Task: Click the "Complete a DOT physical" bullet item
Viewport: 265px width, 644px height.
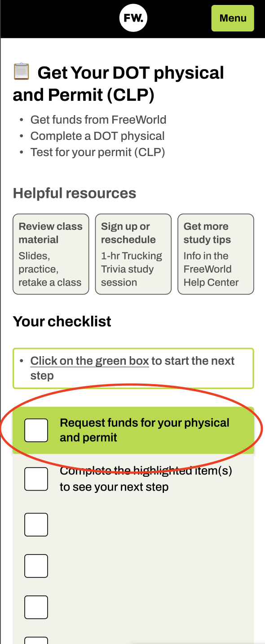Action: click(97, 136)
